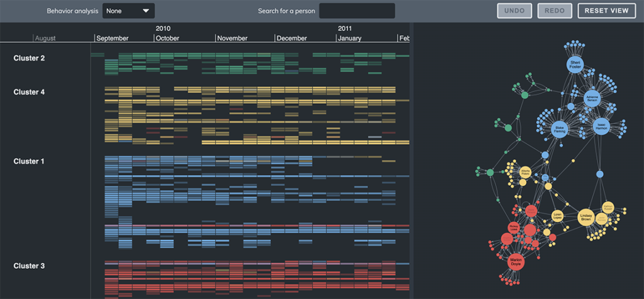This screenshot has width=644, height=299.
Task: Select the Cluster 1 timeline row label
Action: pos(29,161)
